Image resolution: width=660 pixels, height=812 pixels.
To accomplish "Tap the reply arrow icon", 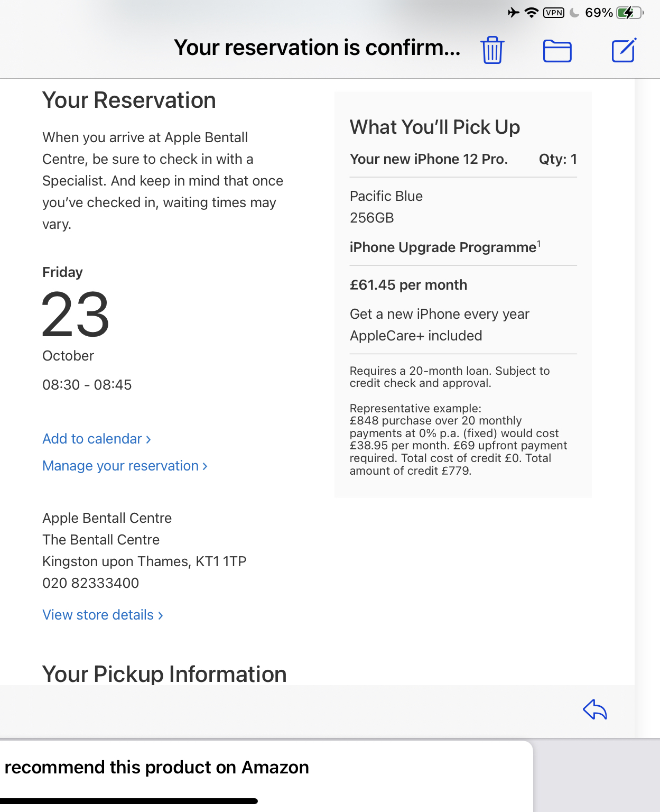I will click(x=595, y=709).
